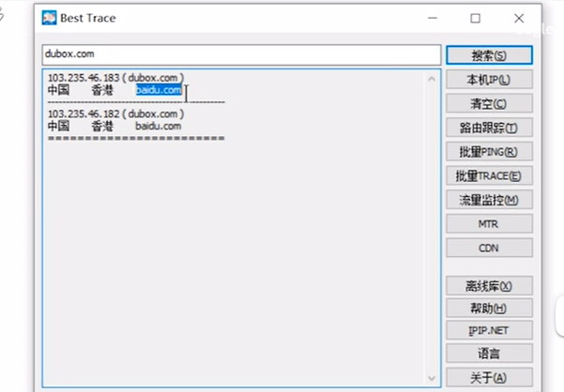Click the 本机IP(L) button
Screen dimensions: 564x392
tap(489, 80)
